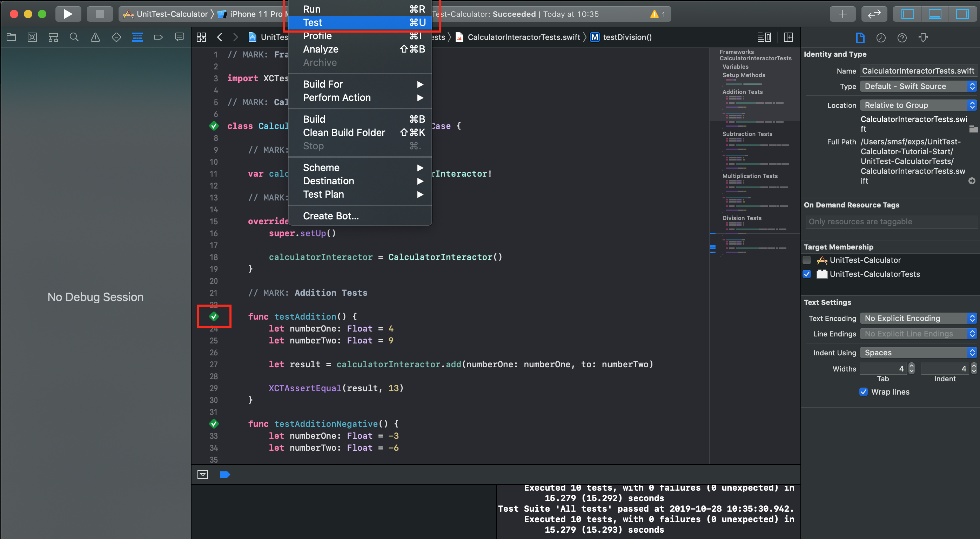Open the Report navigator speech-bubble icon

[x=179, y=37]
